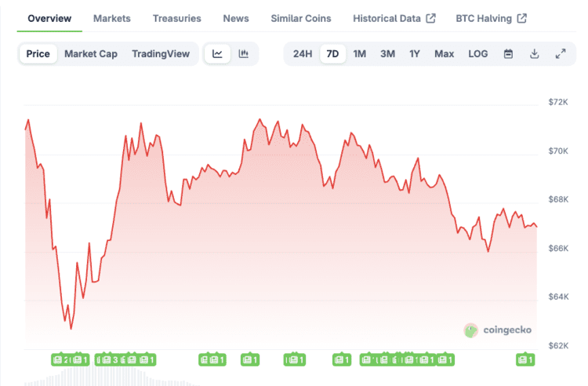588x386 pixels.
Task: Open the calendar date range picker
Action: [x=508, y=54]
